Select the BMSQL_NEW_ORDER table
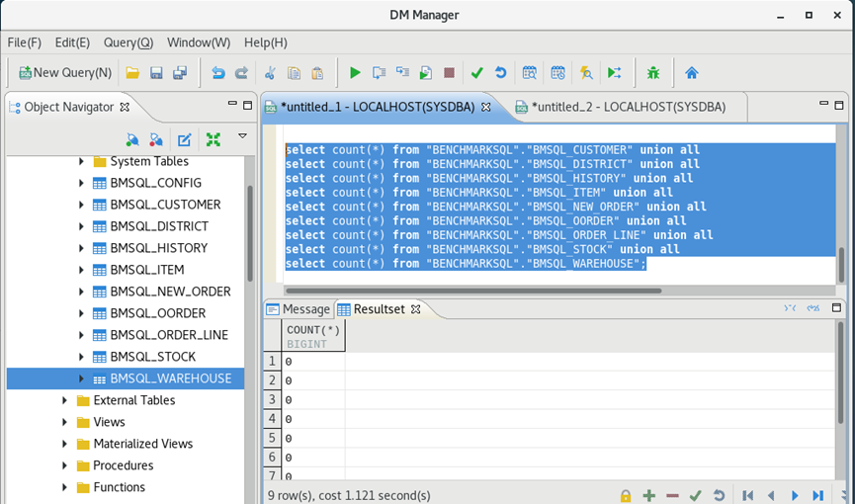Screen dimensions: 855x504 [170, 292]
